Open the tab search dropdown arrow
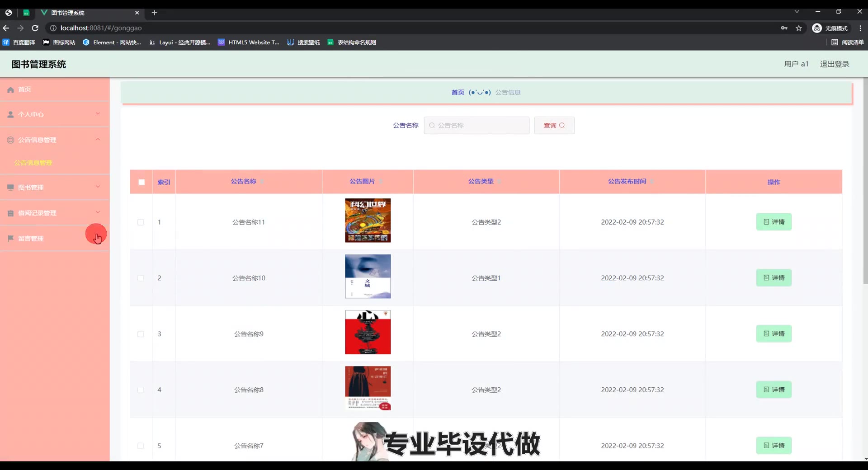Viewport: 868px width, 470px height. pyautogui.click(x=797, y=12)
